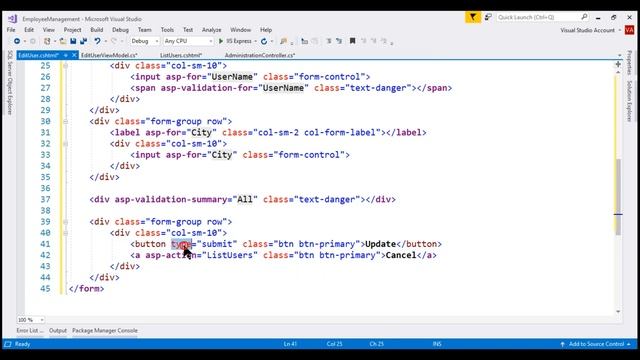The image size is (640, 360).
Task: Click the status bar Ready icon
Action: pos(8,344)
